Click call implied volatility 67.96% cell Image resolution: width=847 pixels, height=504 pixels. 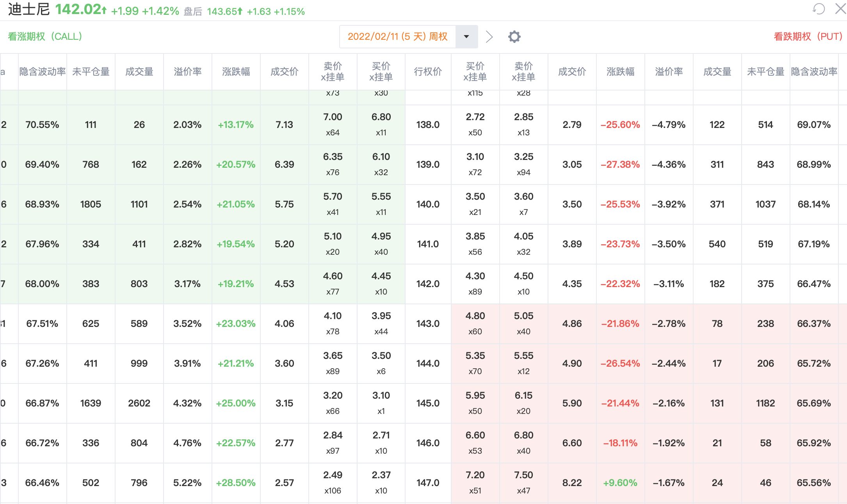tap(42, 244)
